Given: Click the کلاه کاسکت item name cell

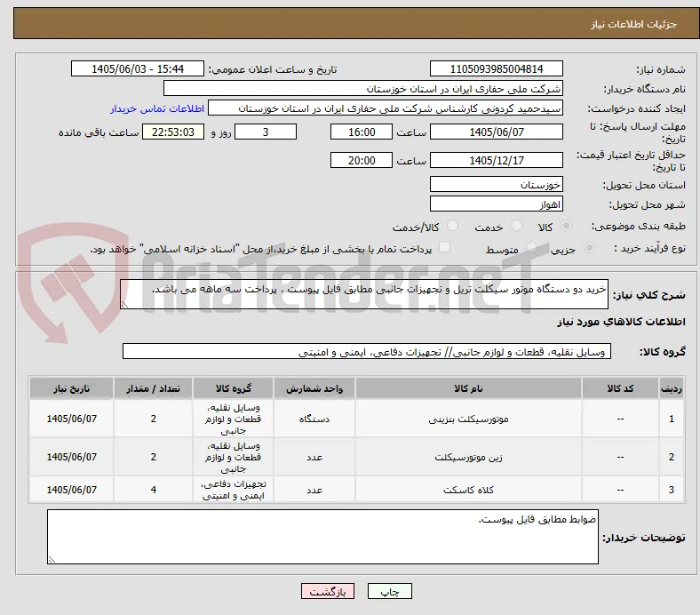Looking at the screenshot, I should [468, 490].
